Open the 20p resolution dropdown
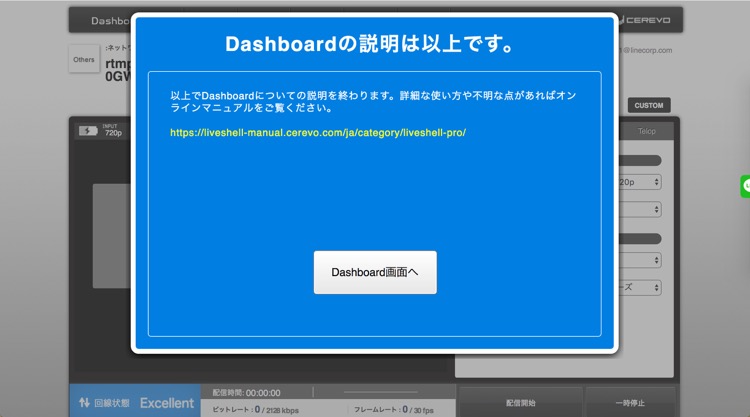 (x=640, y=182)
